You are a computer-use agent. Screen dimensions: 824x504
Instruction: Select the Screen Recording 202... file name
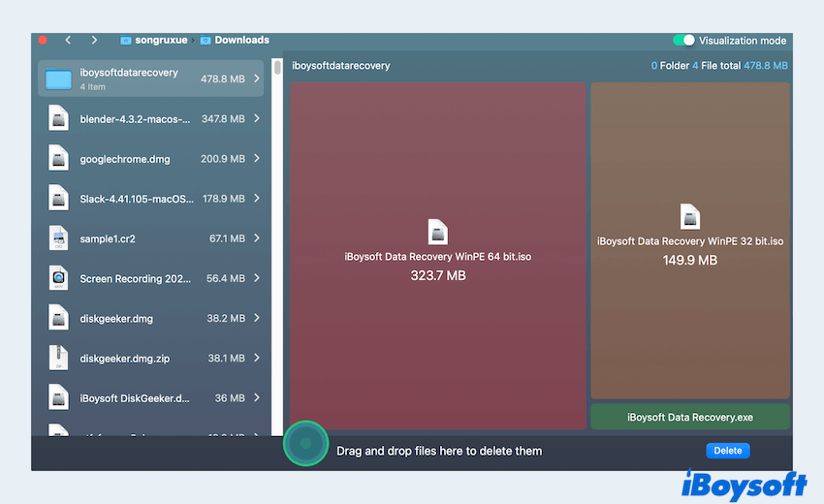point(136,279)
